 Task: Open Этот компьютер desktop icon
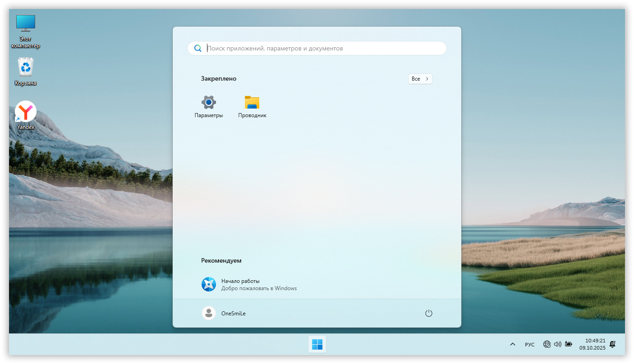[26, 31]
